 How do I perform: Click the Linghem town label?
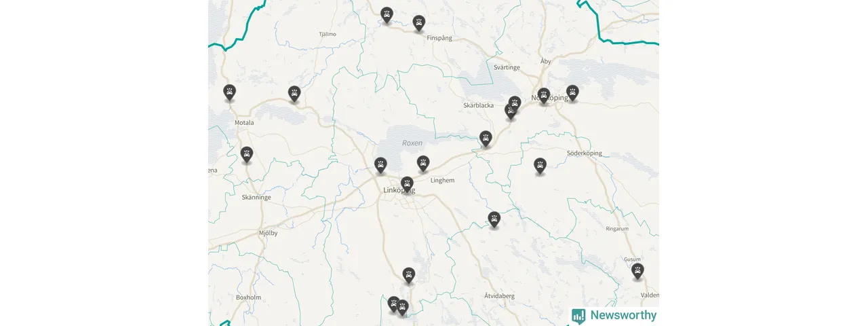coord(443,180)
